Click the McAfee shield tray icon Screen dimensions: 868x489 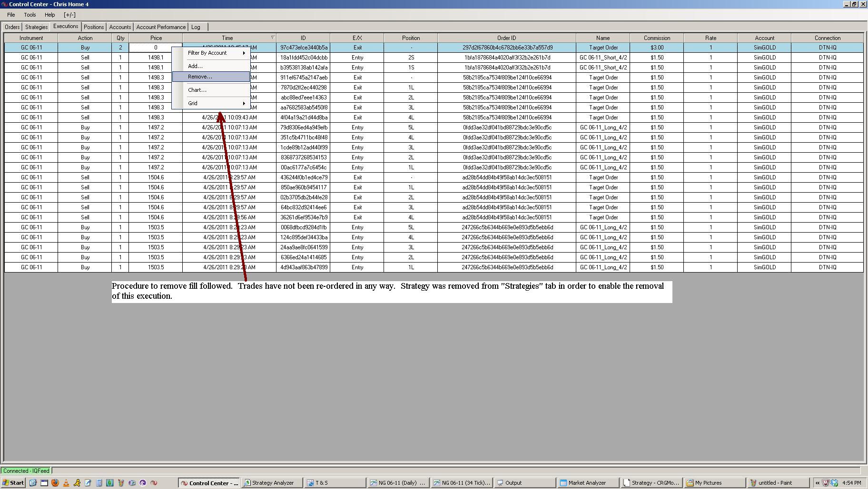[826, 483]
